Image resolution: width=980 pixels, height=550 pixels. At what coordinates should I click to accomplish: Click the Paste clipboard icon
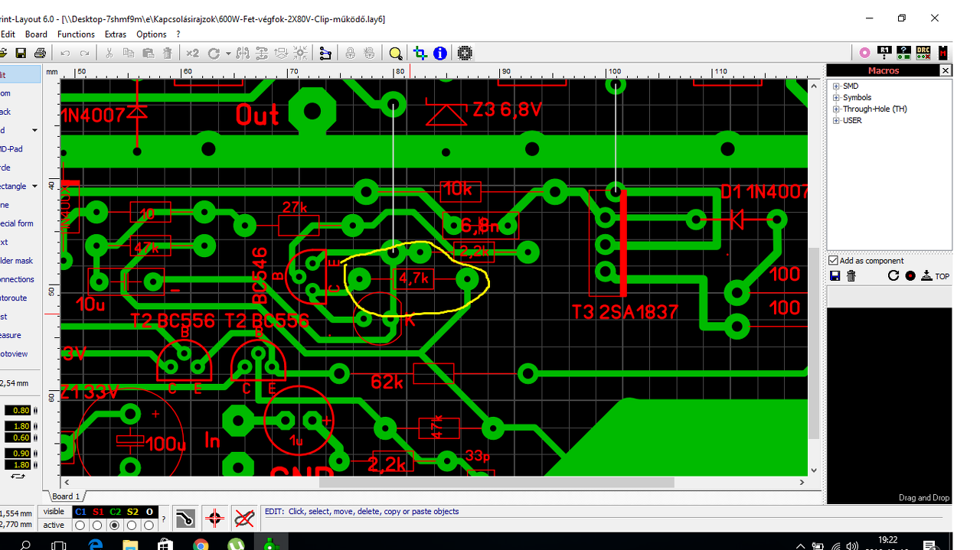[x=148, y=54]
